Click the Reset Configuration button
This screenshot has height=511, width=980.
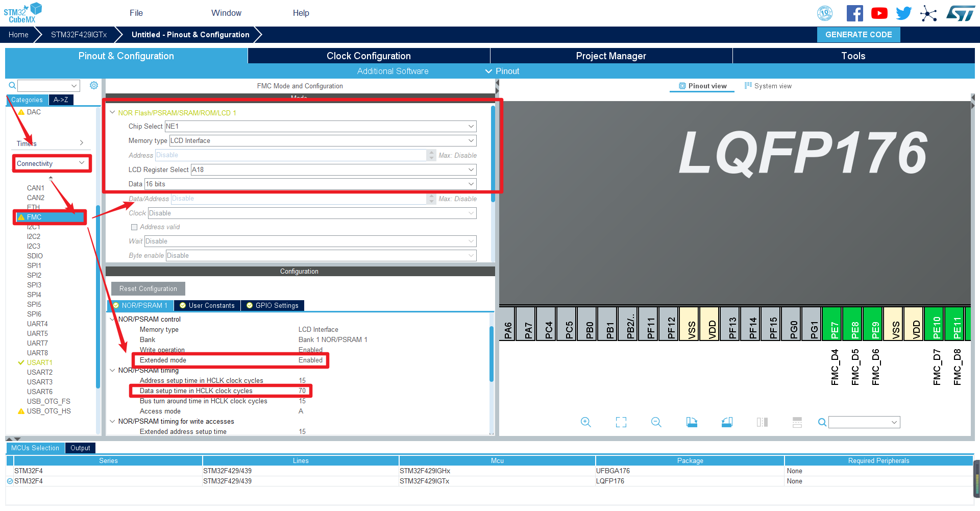(148, 288)
